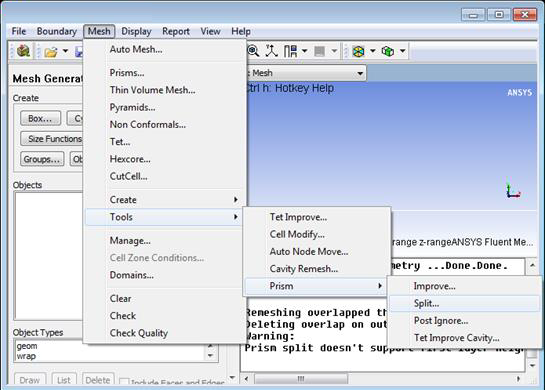Click Object Types list scroll down arrow
Viewport: 545px width, 390px height.
210,356
